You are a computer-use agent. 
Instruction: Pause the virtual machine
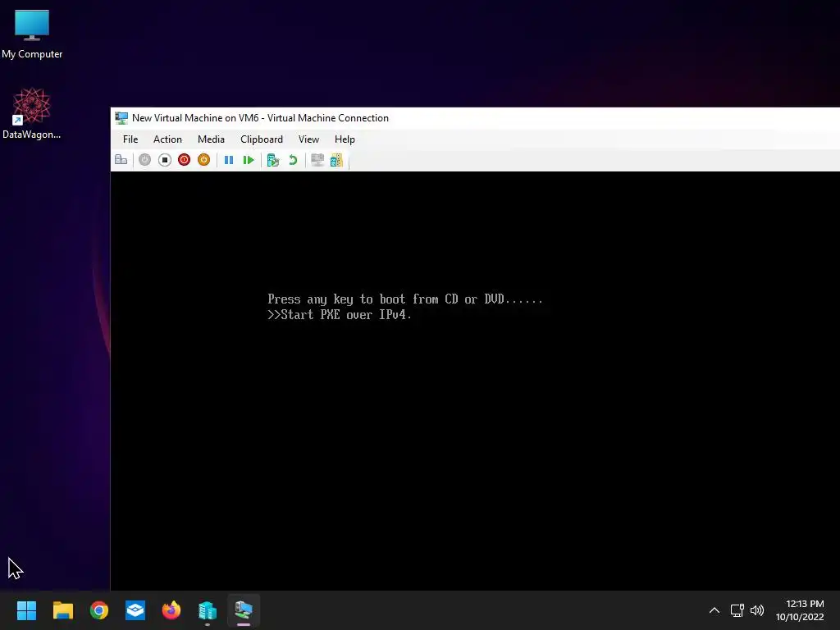point(229,160)
